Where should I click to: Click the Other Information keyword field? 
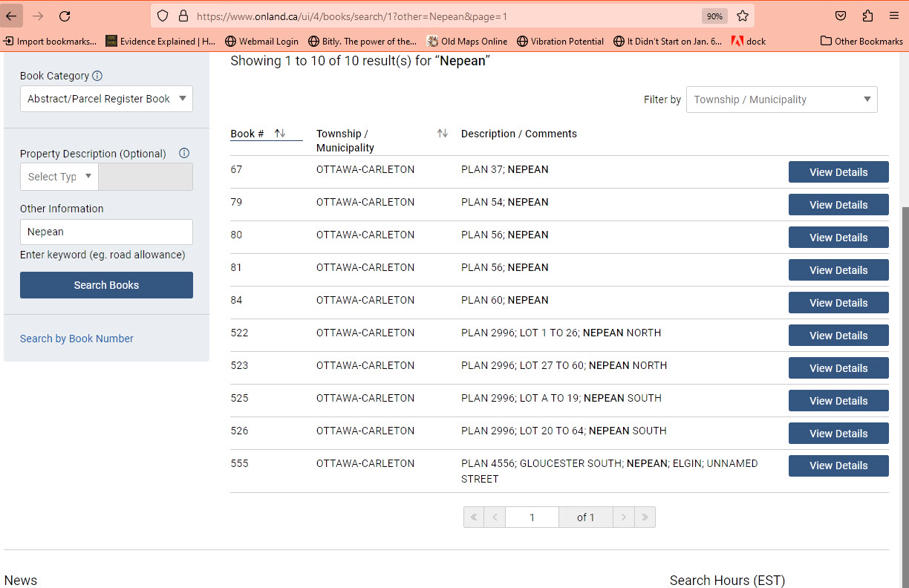106,232
